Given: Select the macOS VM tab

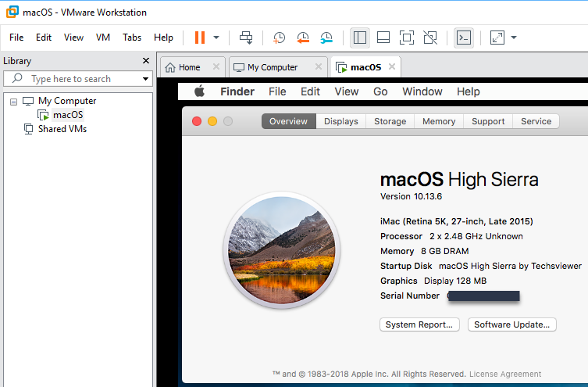Looking at the screenshot, I should (x=365, y=67).
